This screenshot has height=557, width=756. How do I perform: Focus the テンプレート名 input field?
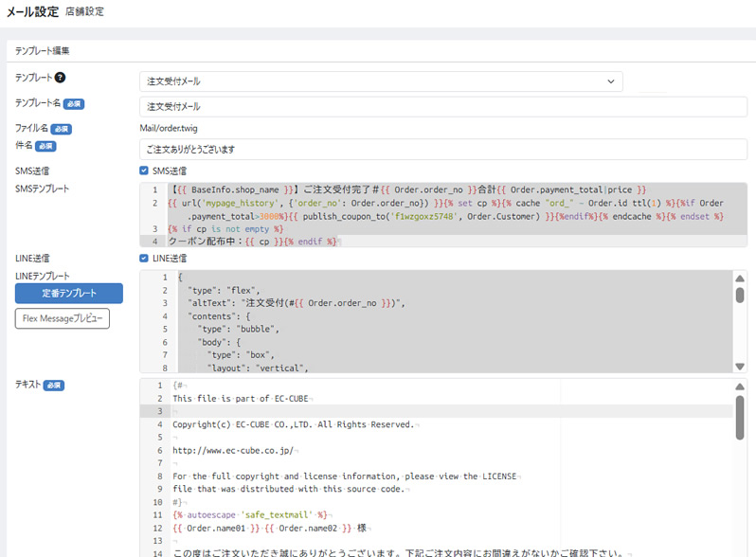pyautogui.click(x=443, y=107)
